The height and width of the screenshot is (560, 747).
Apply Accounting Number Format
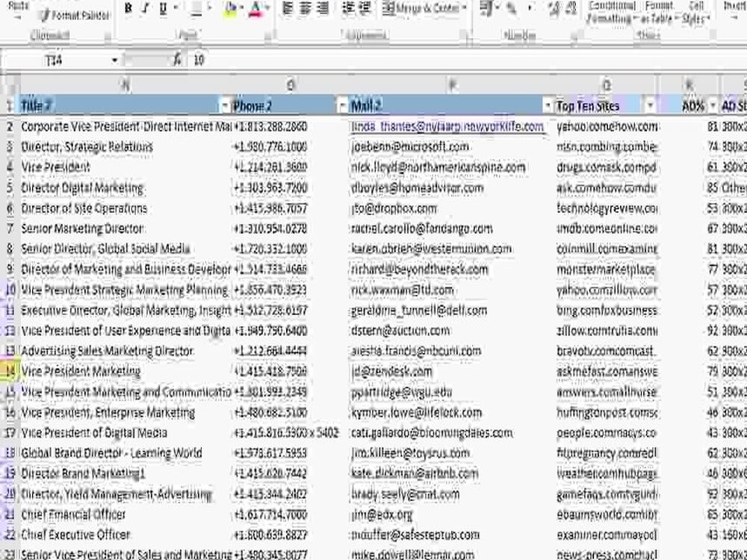(x=486, y=8)
